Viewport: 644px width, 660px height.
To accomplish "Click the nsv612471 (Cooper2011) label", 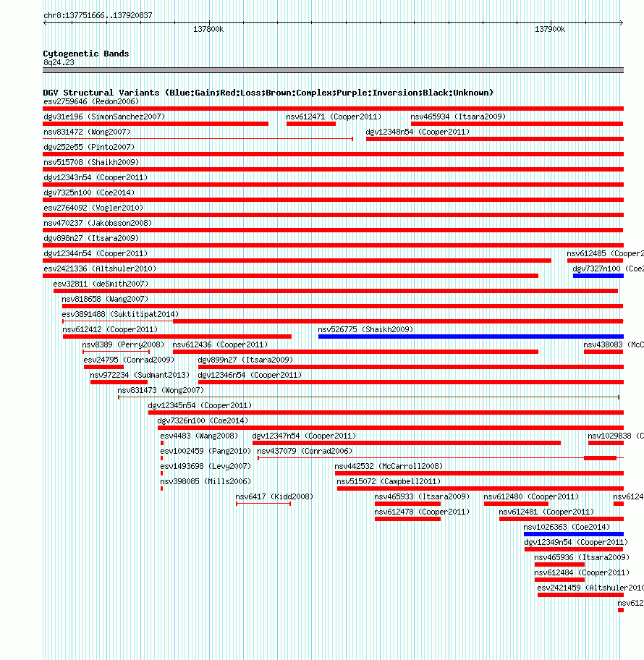I will pos(334,117).
